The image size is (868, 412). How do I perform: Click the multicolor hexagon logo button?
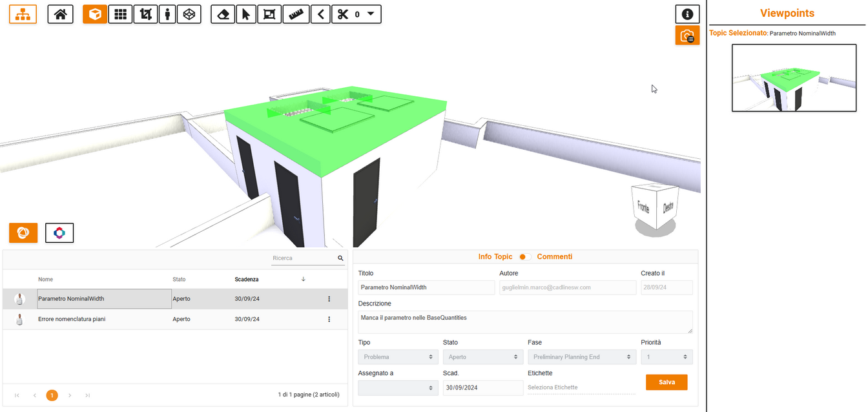tap(59, 232)
